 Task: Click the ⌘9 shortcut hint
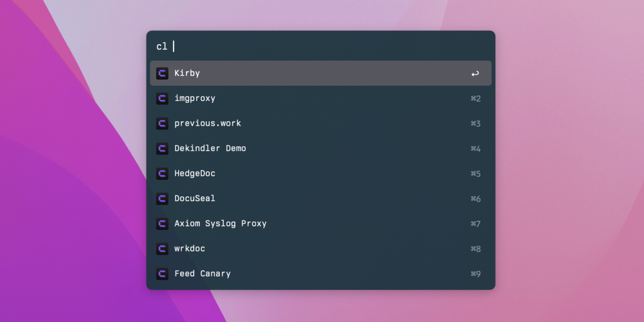pos(475,274)
